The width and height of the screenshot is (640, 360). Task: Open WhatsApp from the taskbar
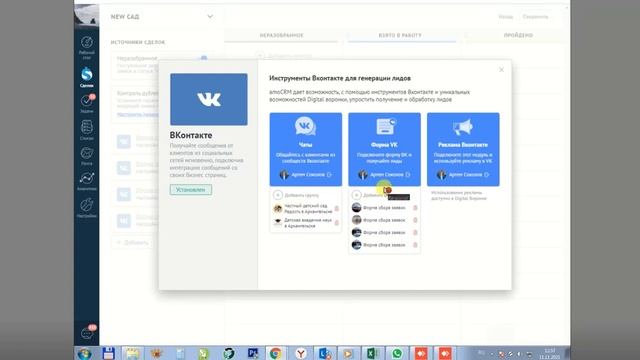(396, 353)
